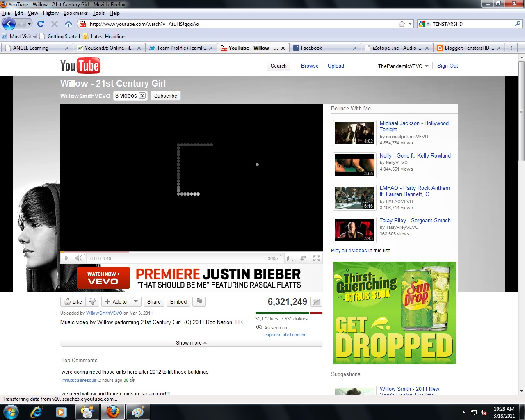The width and height of the screenshot is (525, 420).
Task: Click the YouTube logo
Action: pos(80,66)
